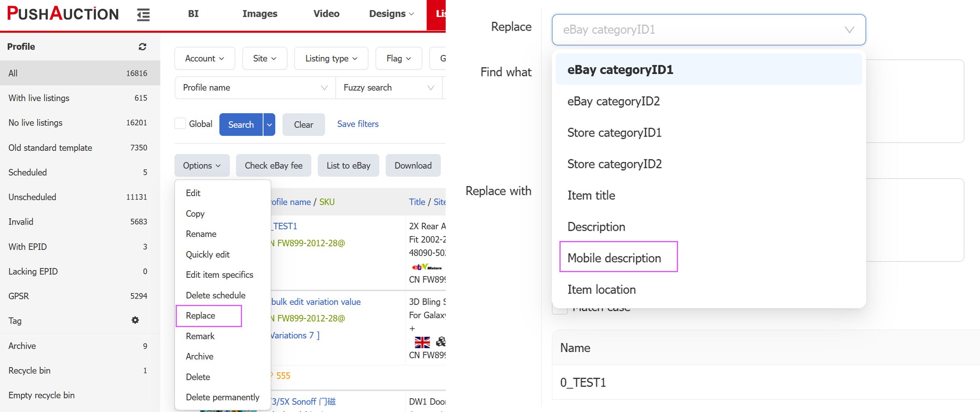The image size is (980, 412).
Task: Click the UK flag icon
Action: click(422, 342)
